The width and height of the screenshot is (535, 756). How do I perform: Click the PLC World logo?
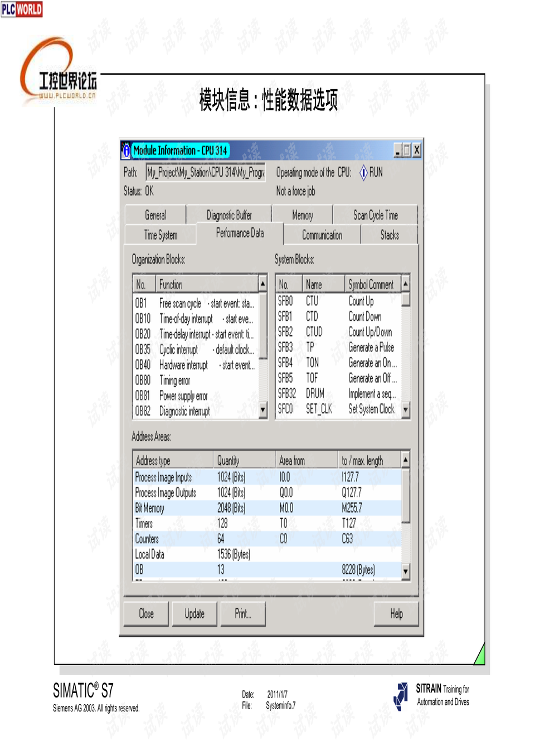click(x=22, y=9)
